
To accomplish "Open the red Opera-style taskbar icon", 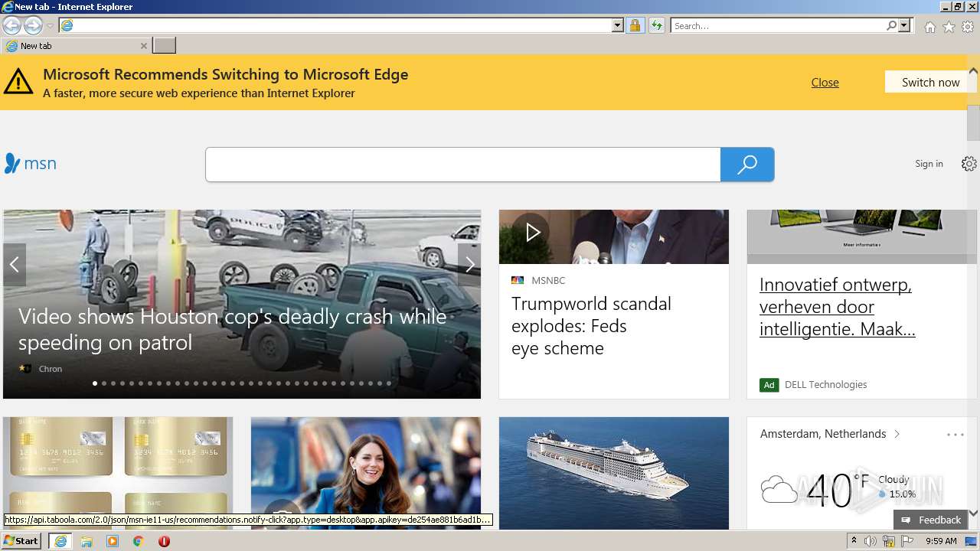I will pyautogui.click(x=164, y=541).
